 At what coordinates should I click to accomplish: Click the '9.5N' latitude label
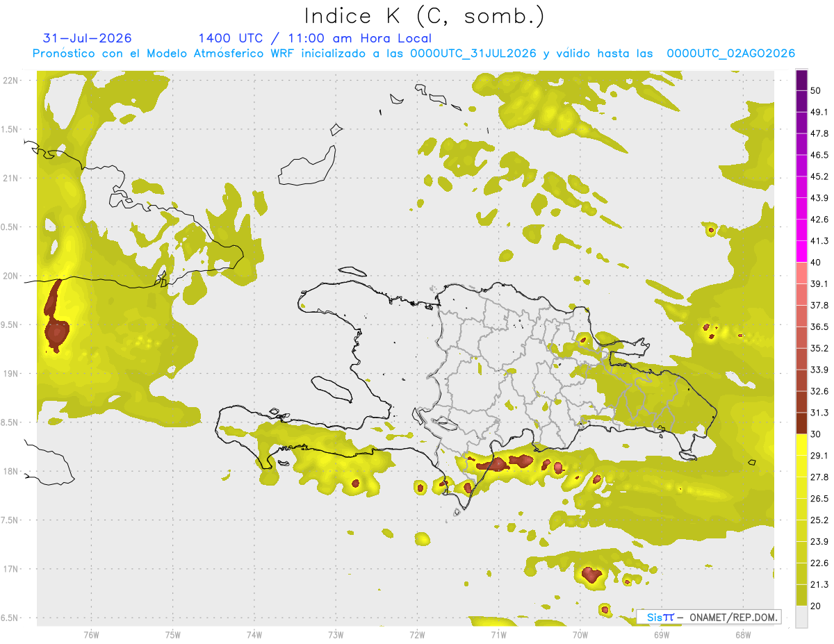[x=9, y=325]
